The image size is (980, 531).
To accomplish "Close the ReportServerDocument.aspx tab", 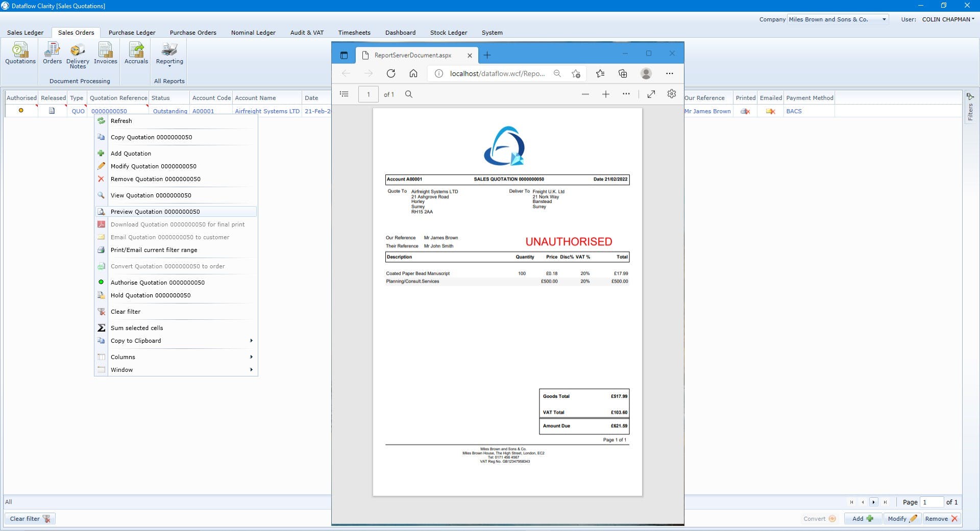I will (x=470, y=55).
